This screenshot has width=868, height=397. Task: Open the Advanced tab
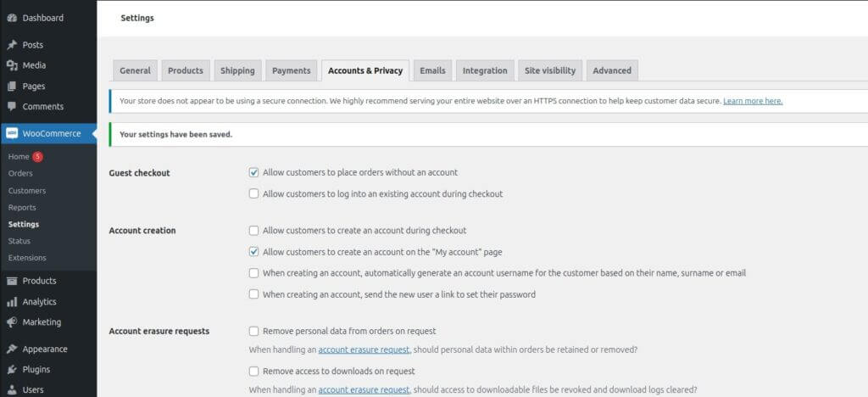612,70
